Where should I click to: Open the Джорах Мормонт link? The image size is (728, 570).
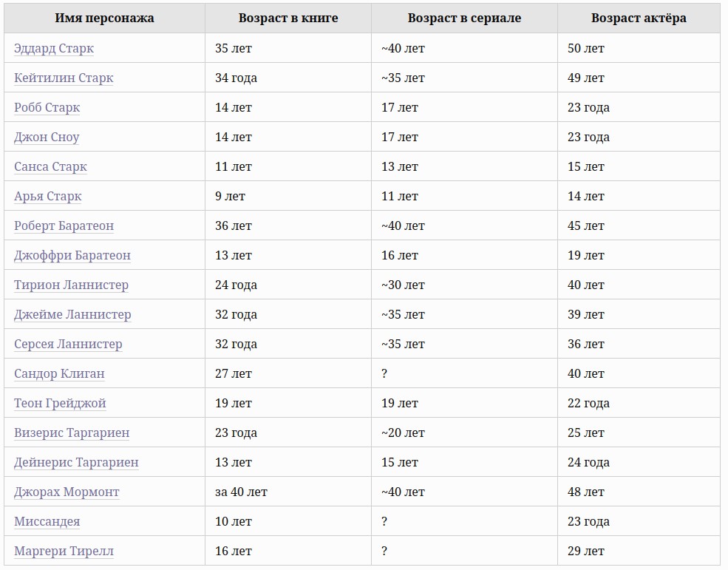tap(67, 492)
